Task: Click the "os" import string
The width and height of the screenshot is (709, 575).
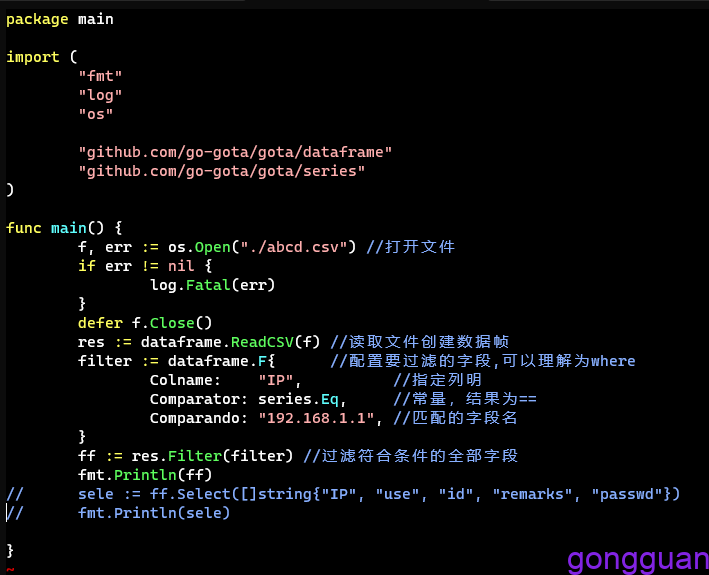Action: [x=96, y=114]
